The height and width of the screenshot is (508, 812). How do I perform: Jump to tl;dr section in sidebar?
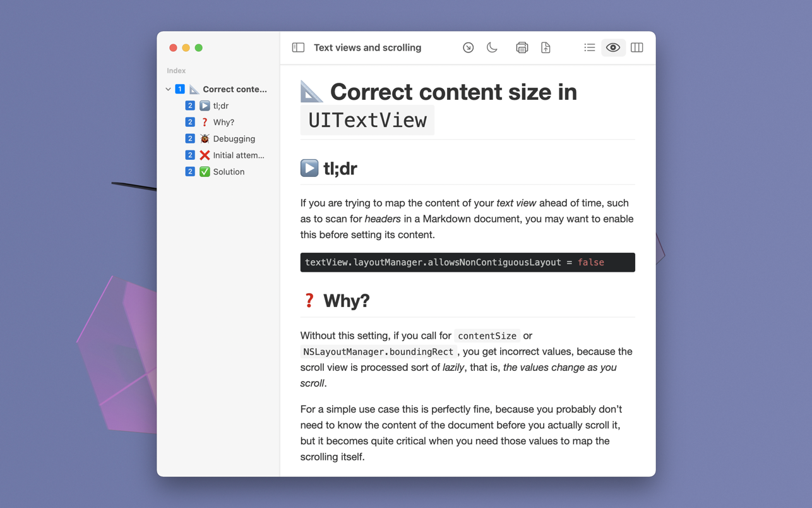(x=220, y=106)
